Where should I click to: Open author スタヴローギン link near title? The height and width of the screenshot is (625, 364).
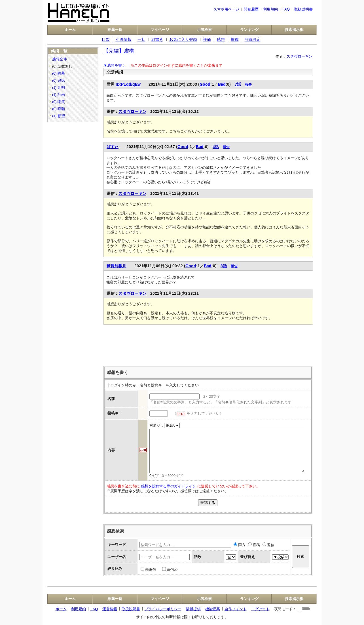pos(299,56)
